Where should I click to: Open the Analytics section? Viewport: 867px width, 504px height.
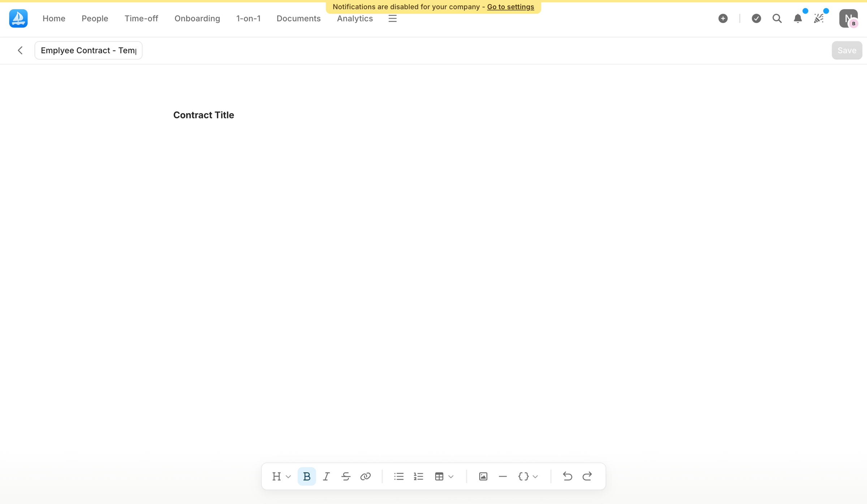coord(355,18)
